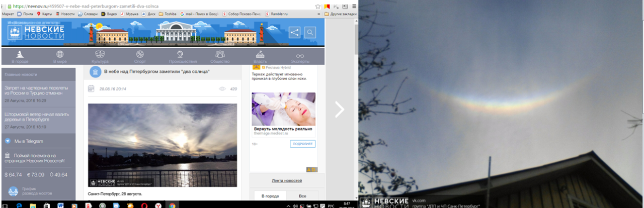Image resolution: width=644 pixels, height=208 pixels.
Task: Click the 'ПОДРОБНЕЕ' ad button
Action: pos(302,144)
